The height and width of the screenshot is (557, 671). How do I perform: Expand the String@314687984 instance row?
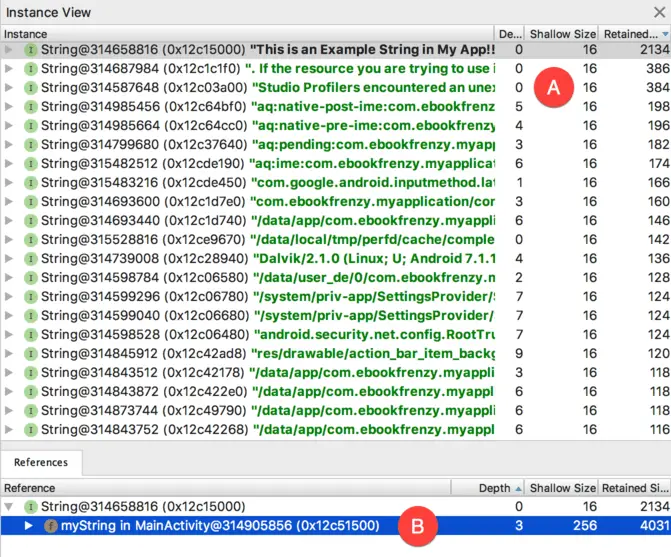point(9,68)
